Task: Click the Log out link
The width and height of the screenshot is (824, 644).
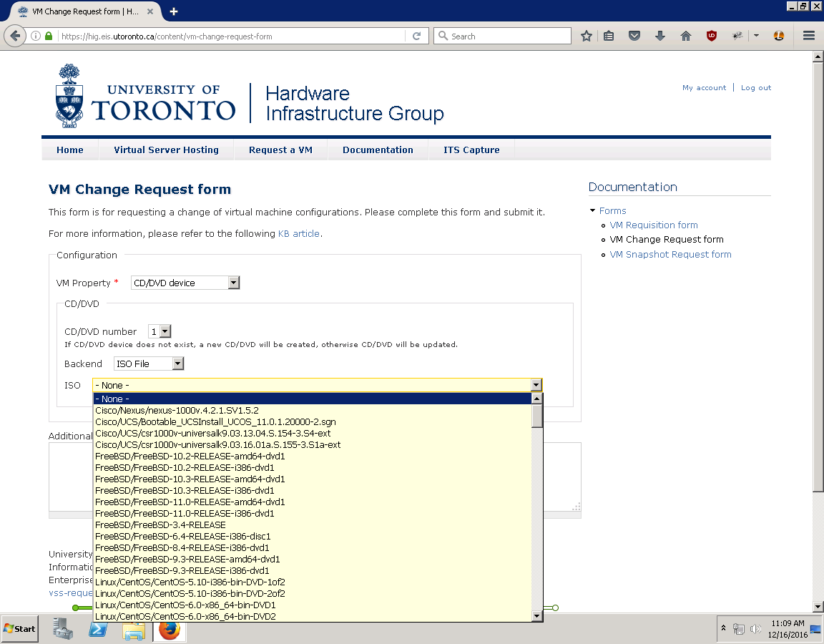Action: coord(755,88)
